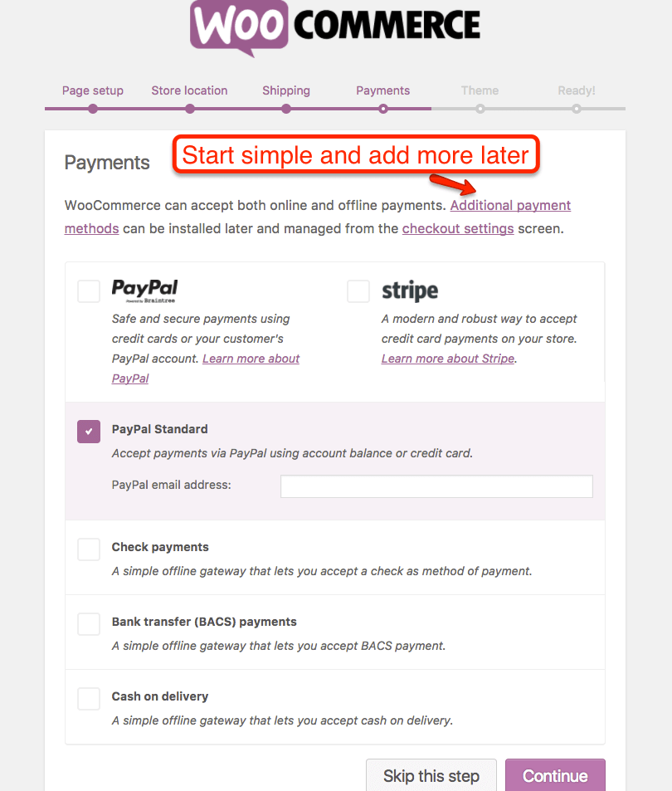Click the Continue button
Screen dimensions: 672x791
tap(555, 775)
